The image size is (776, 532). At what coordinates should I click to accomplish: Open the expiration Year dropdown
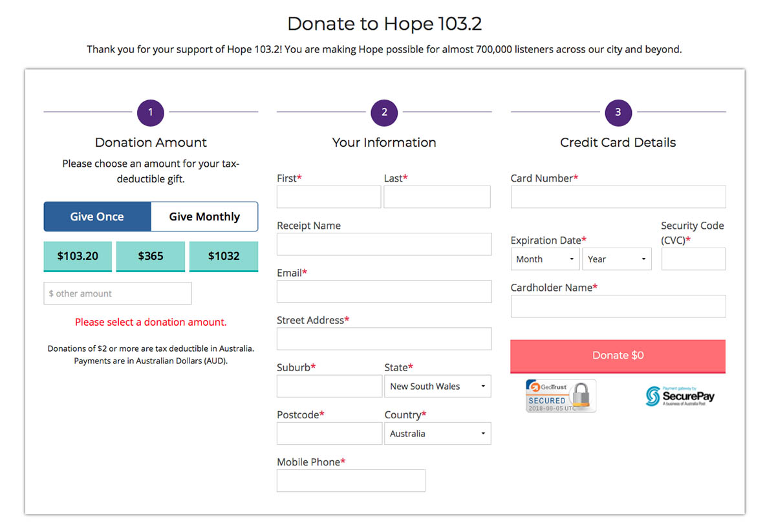pos(617,259)
